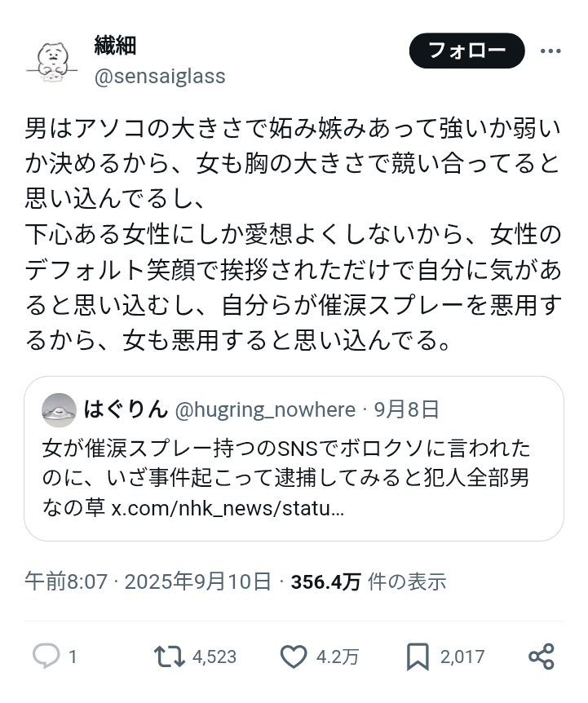Image resolution: width=588 pixels, height=703 pixels.
Task: Open the @hugring_nowhere handle
Action: (265, 409)
